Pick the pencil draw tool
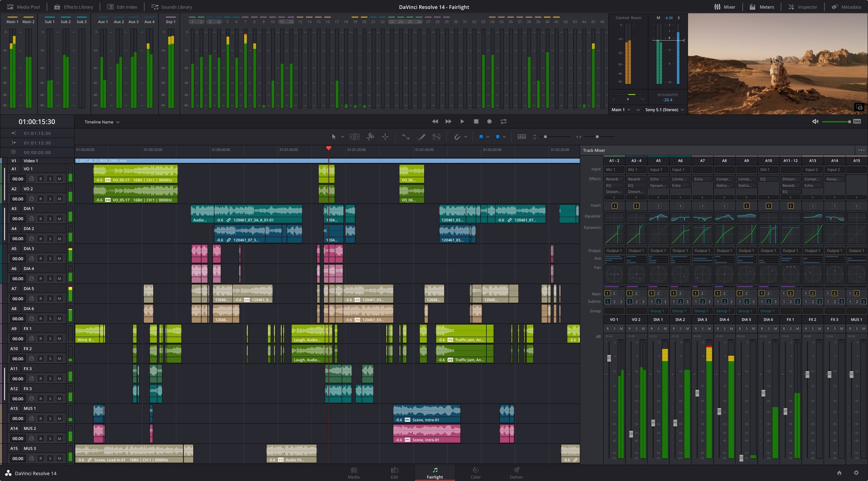This screenshot has height=481, width=868. click(x=421, y=137)
